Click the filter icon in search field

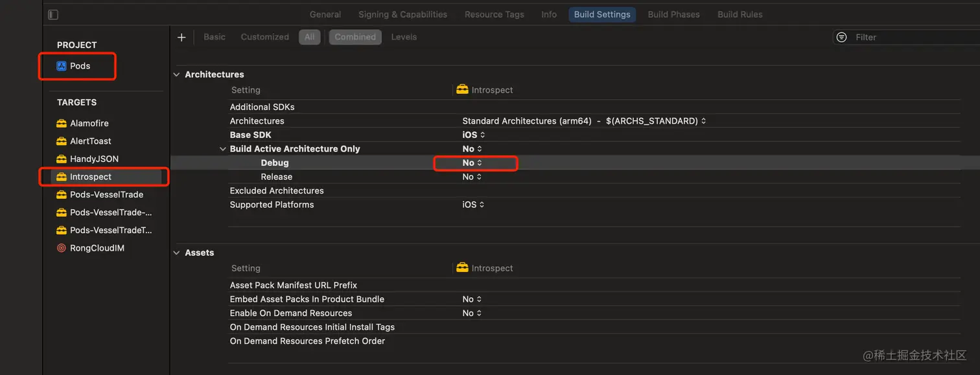[841, 38]
